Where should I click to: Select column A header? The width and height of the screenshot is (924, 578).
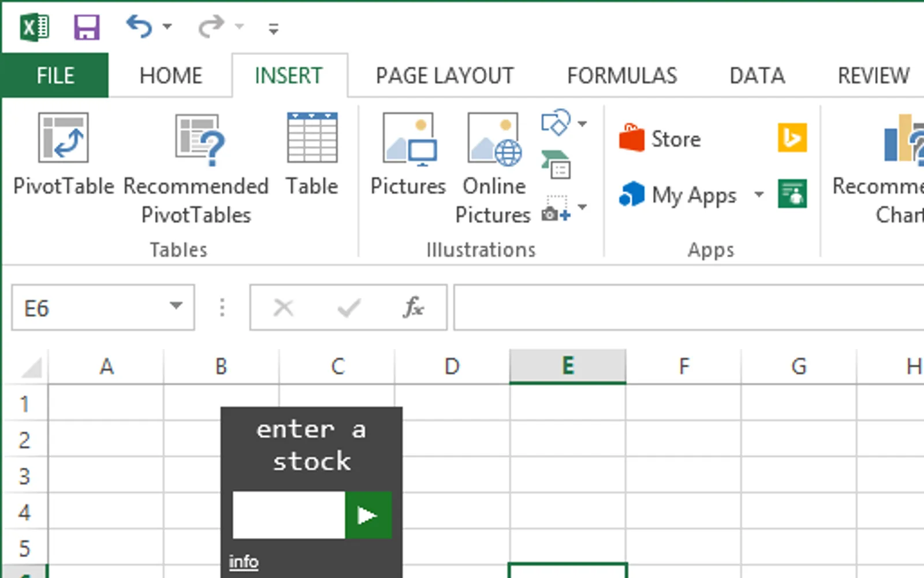coord(106,366)
